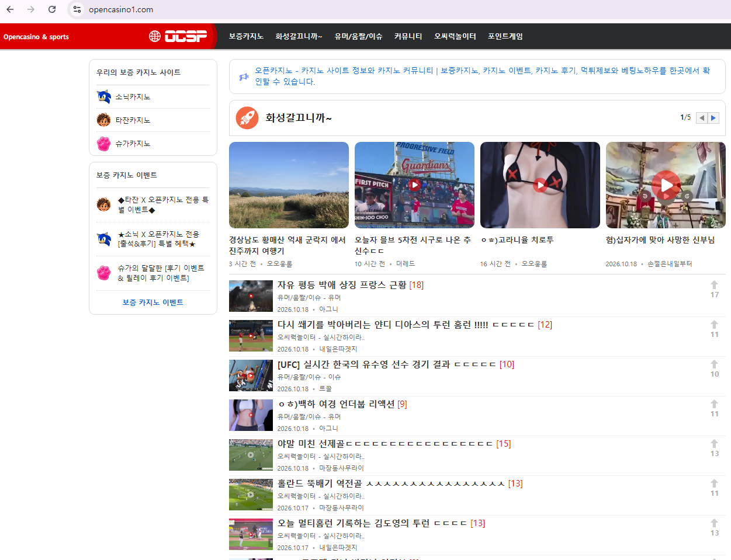Open the 보증 카지노 이벤트 link at bottom
The image size is (731, 560).
(153, 302)
